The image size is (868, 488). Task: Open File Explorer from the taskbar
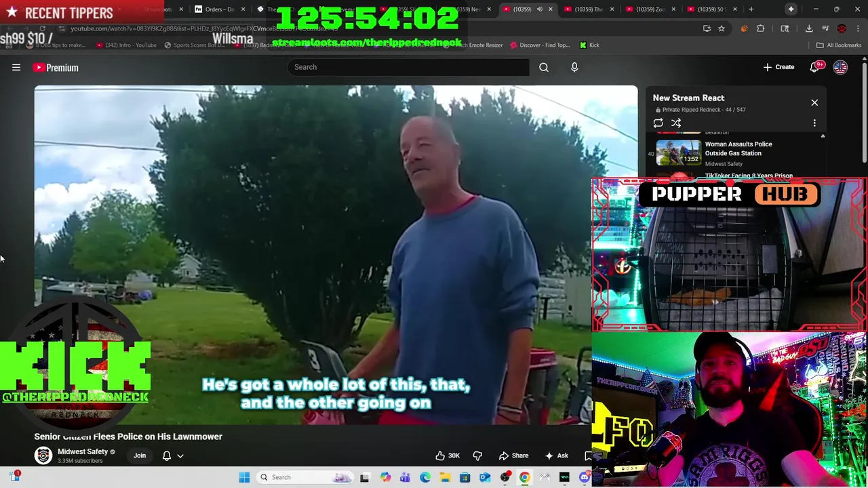[445, 477]
